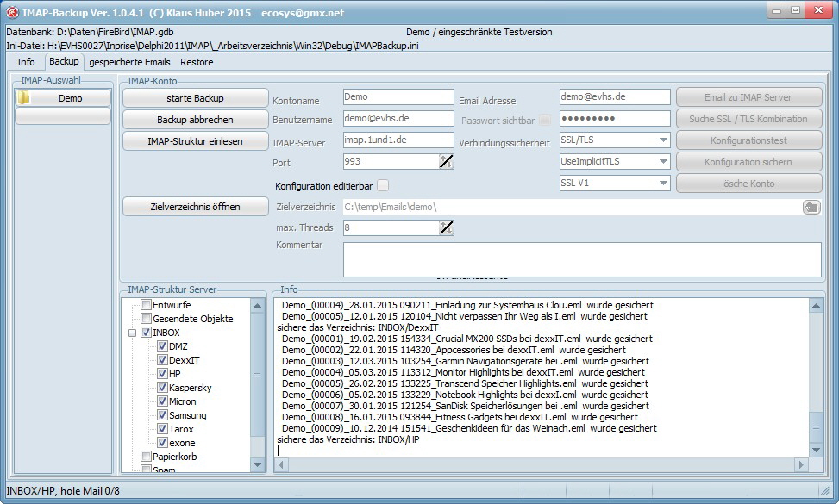Click the Email Adresse input field
The height and width of the screenshot is (504, 839).
click(x=615, y=96)
